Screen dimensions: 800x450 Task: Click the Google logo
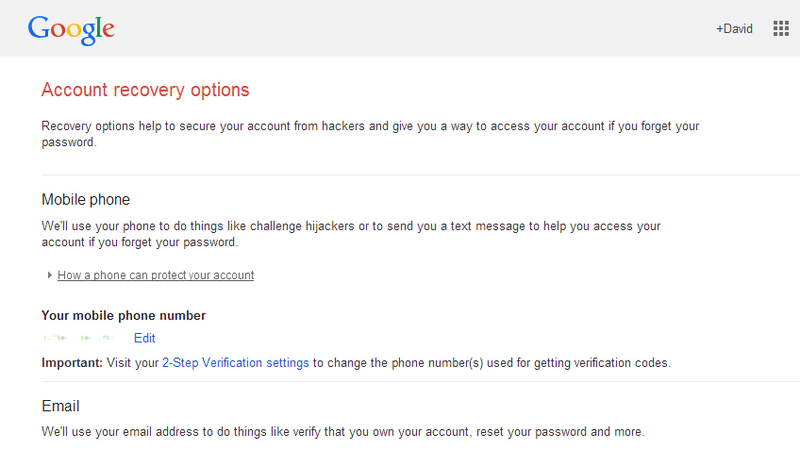click(x=71, y=30)
